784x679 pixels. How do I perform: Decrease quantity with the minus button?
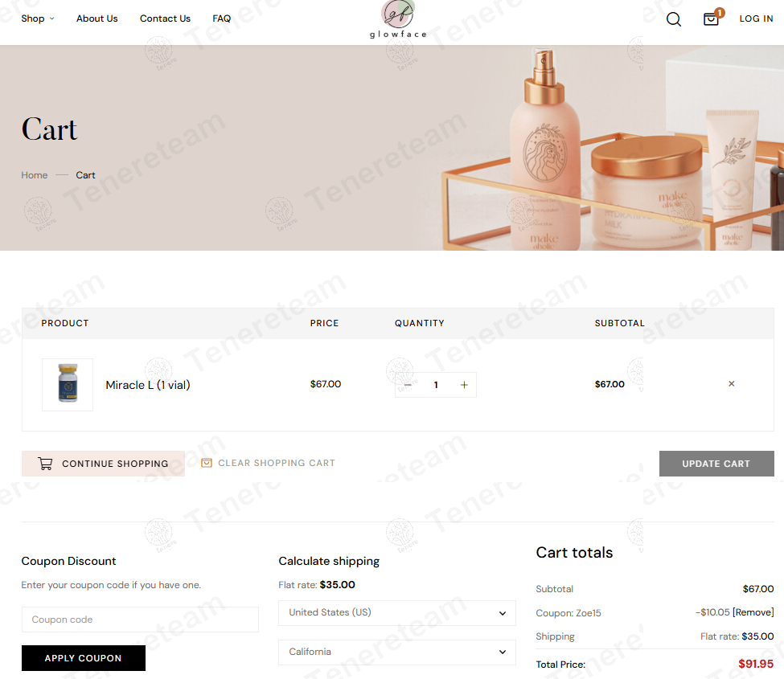coord(408,385)
